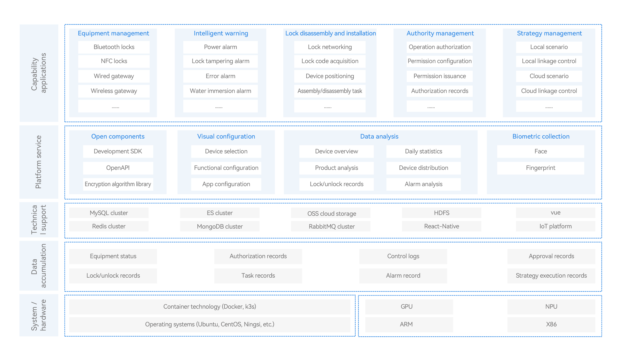This screenshot has width=628, height=364.
Task: Select the MongoDB cluster box
Action: [x=219, y=226]
